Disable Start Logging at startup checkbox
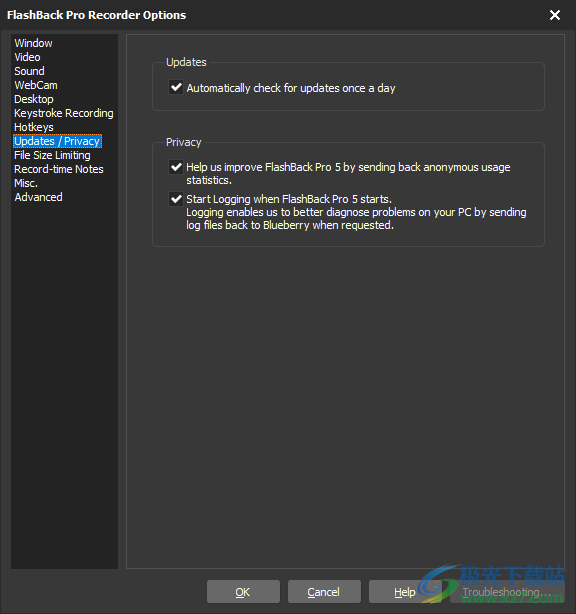 (x=176, y=199)
